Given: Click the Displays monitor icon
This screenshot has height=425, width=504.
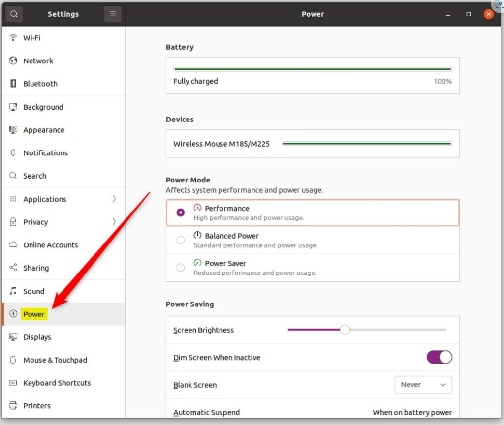Looking at the screenshot, I should pos(13,337).
